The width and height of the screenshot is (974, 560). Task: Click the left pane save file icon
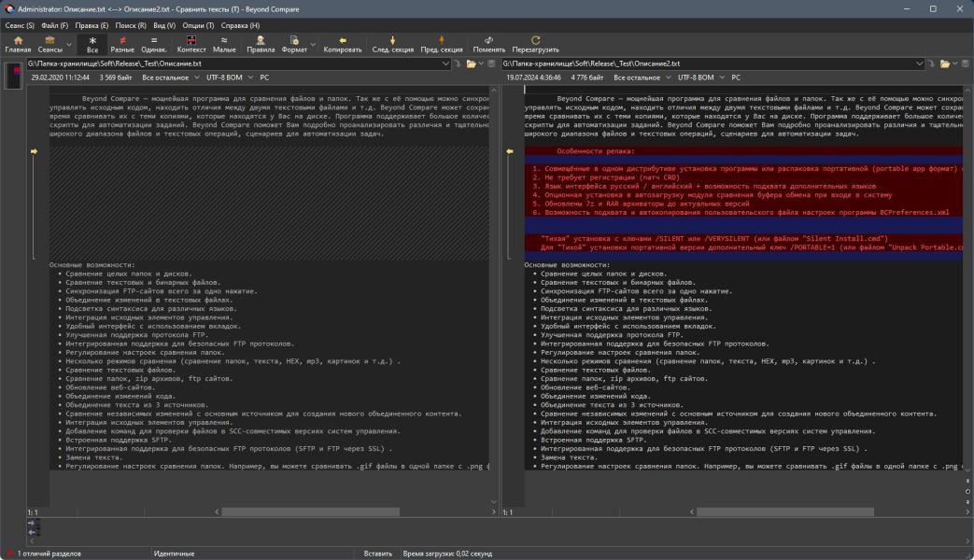click(x=491, y=63)
